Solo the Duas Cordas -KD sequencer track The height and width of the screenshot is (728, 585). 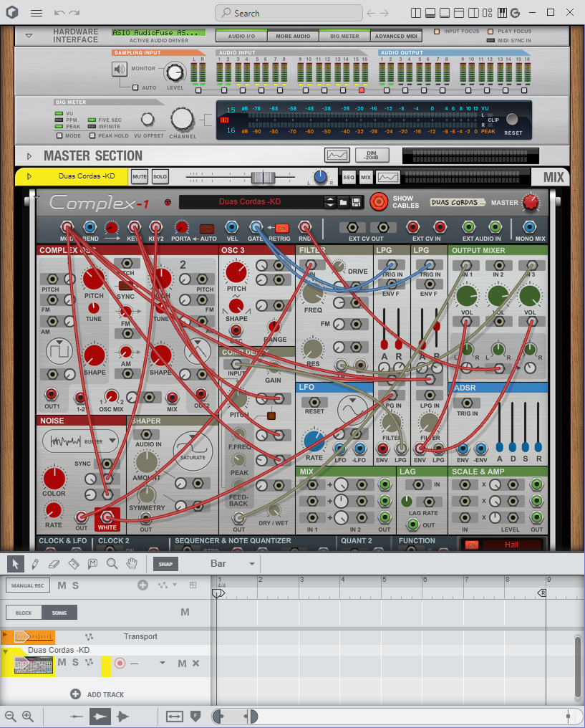(x=75, y=663)
